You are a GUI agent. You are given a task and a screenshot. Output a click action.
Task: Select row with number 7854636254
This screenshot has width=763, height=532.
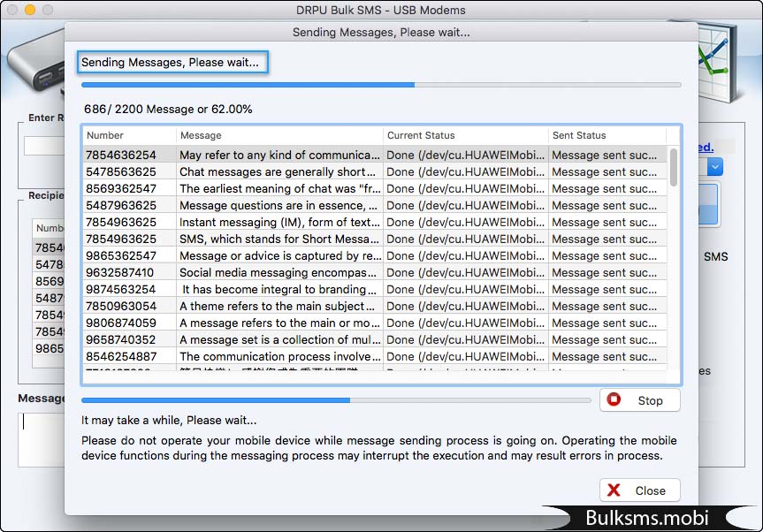click(x=375, y=155)
